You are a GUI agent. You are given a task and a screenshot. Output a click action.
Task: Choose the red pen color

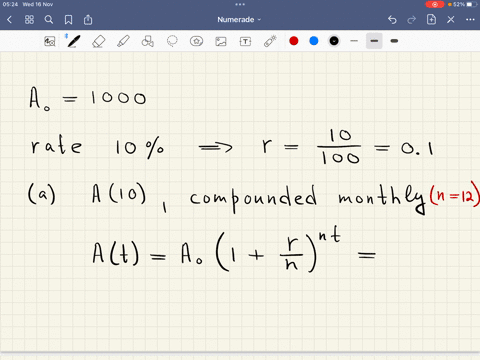(294, 41)
